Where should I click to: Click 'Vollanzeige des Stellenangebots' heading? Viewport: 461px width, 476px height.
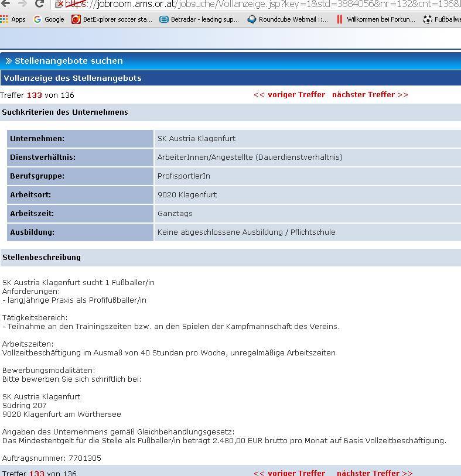coord(73,78)
